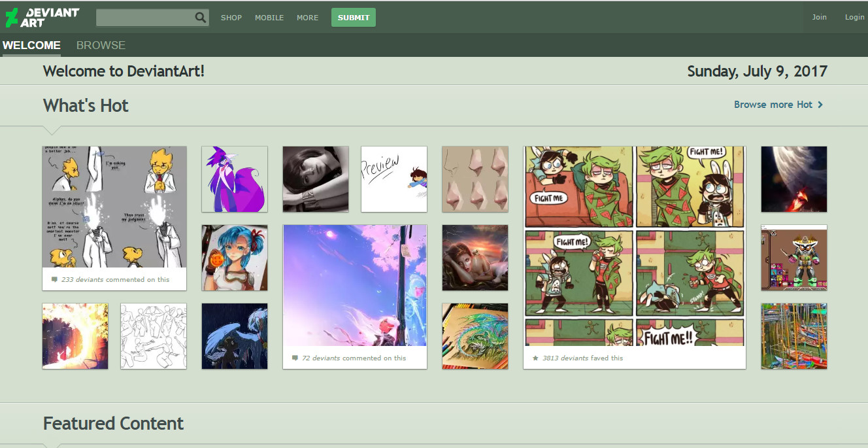This screenshot has height=448, width=868.
Task: Click the 233 deviants comment link
Action: tap(115, 279)
